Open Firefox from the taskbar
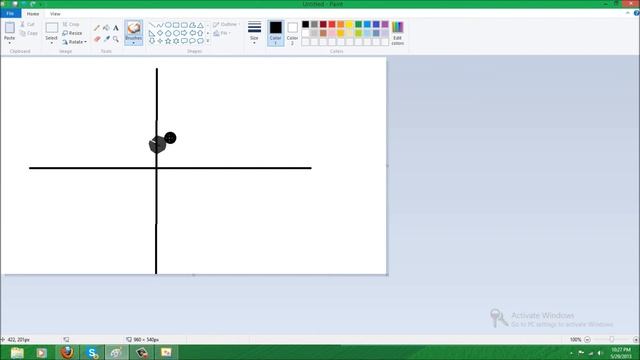The image size is (640, 360). pyautogui.click(x=67, y=352)
